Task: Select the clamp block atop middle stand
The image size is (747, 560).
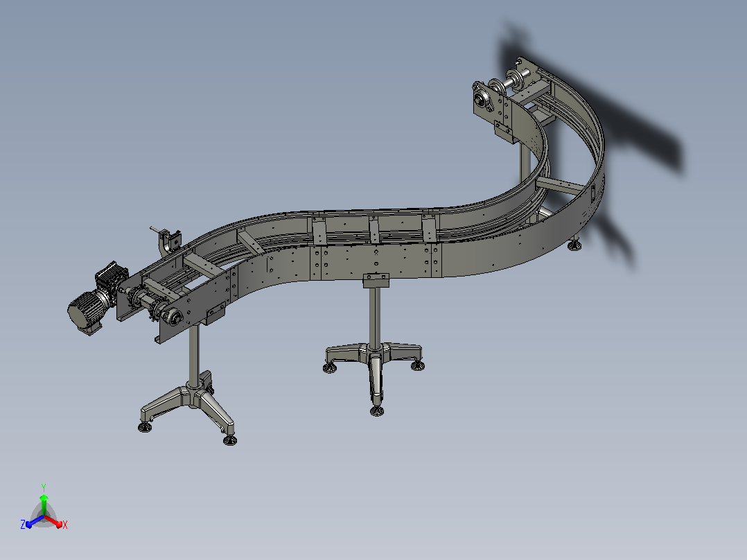Action: 376,280
